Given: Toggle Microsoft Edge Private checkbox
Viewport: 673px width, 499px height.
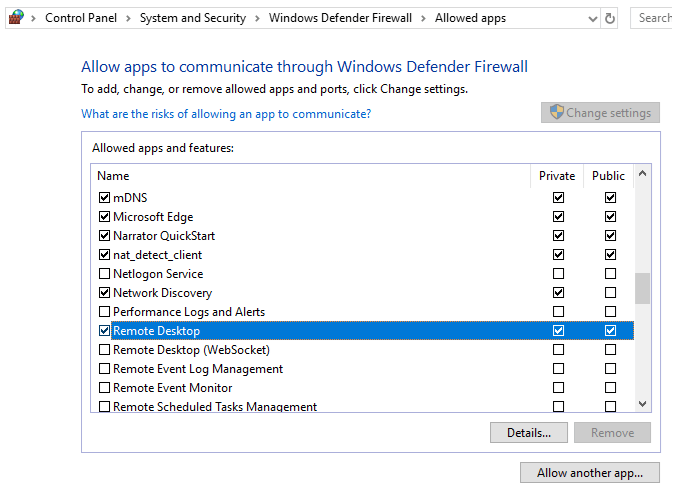Looking at the screenshot, I should pos(558,216).
